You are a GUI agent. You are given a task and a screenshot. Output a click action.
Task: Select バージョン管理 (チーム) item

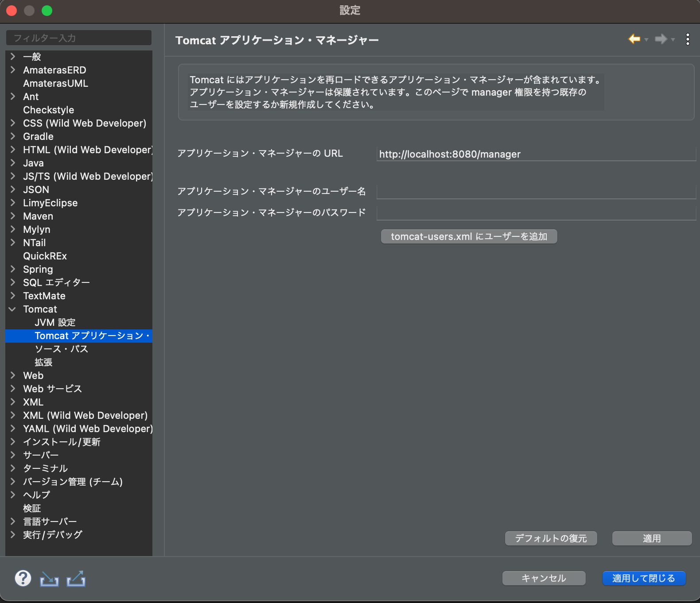coord(73,482)
